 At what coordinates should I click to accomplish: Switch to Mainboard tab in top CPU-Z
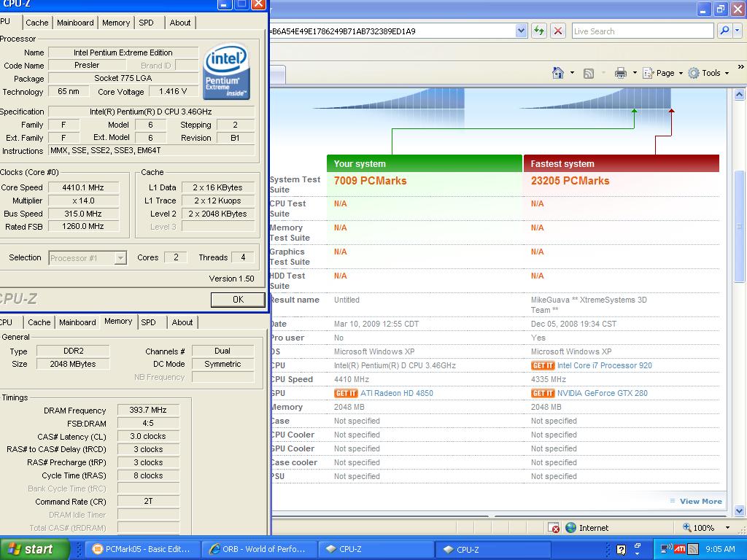coord(75,23)
